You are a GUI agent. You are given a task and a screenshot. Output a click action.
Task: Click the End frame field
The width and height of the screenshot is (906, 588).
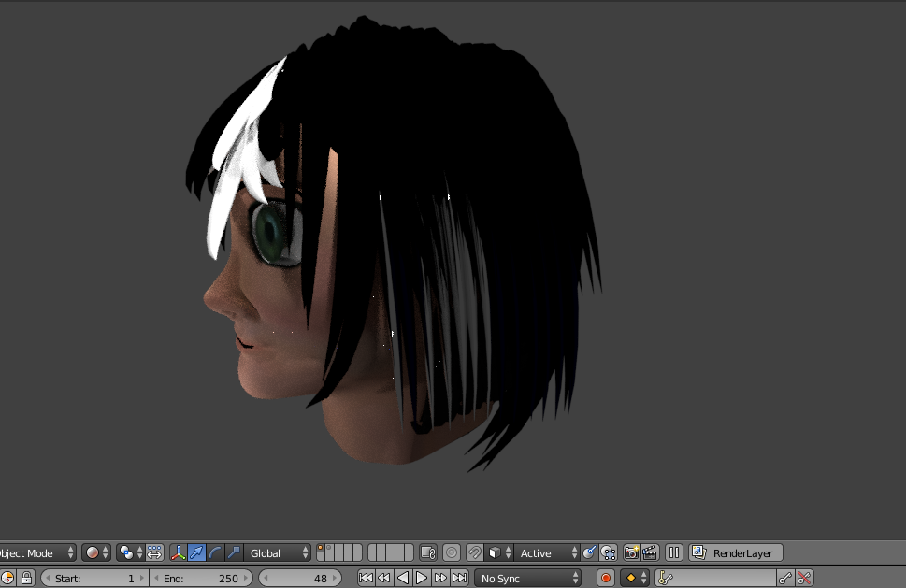point(200,578)
